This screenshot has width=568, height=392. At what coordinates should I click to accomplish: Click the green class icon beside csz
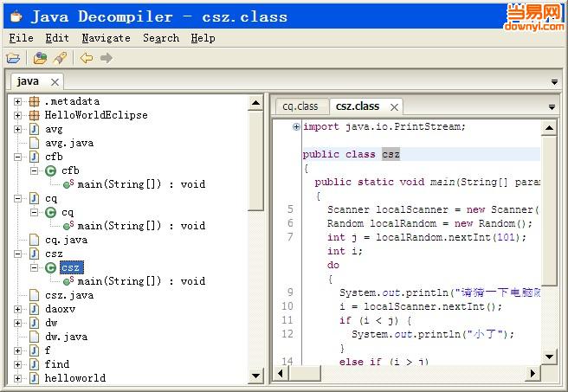click(51, 268)
